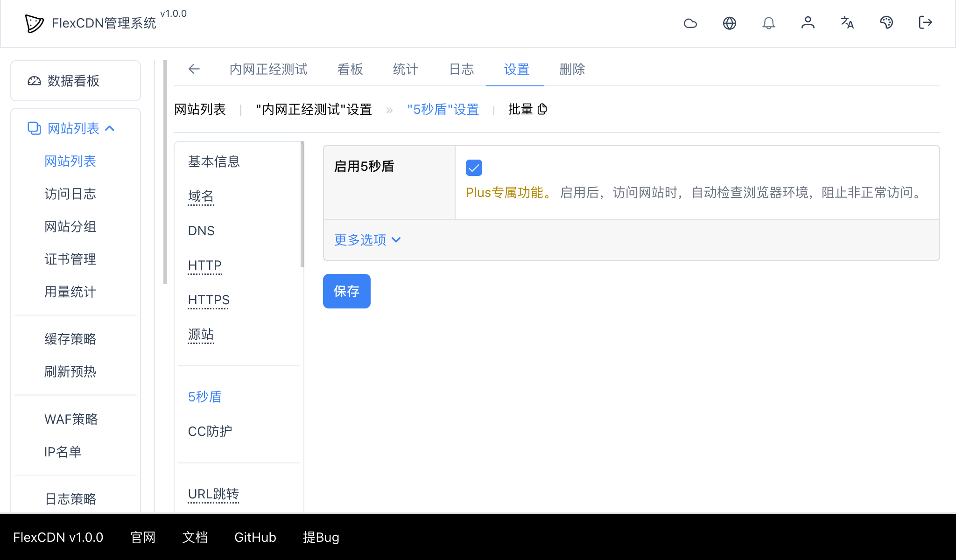Open 数据看板 in sidebar

pyautogui.click(x=76, y=81)
